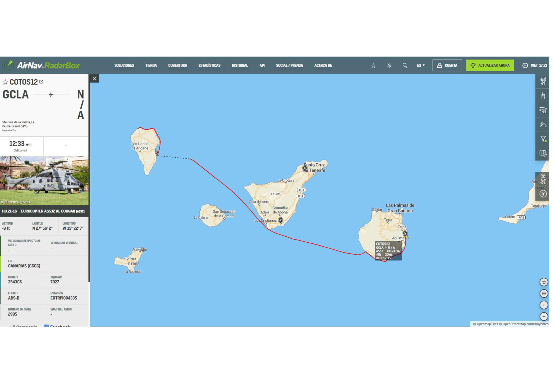Zoom out the map with minus button
This screenshot has width=554, height=392.
click(x=544, y=316)
